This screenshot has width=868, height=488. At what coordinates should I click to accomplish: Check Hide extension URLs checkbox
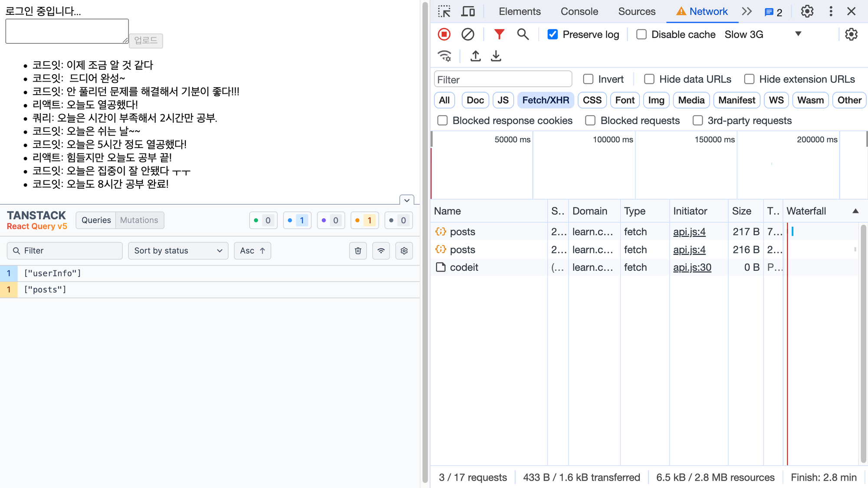[x=749, y=79]
